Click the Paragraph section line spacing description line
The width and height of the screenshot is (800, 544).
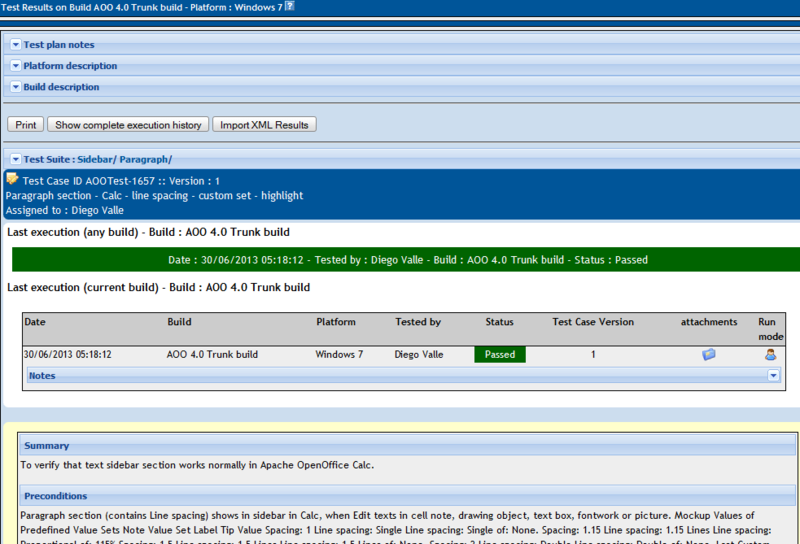coord(154,195)
